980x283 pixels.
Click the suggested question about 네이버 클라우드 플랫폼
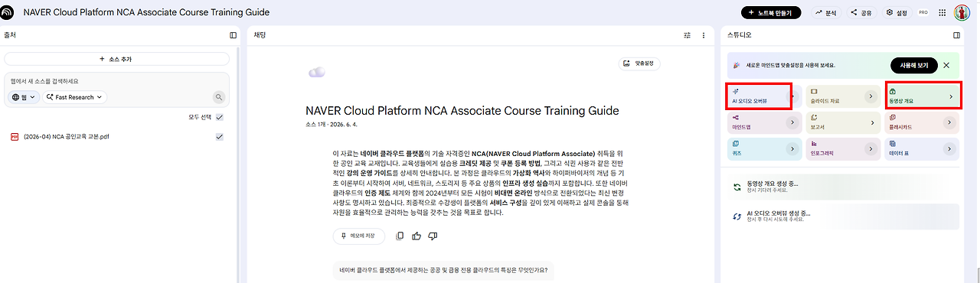click(443, 270)
